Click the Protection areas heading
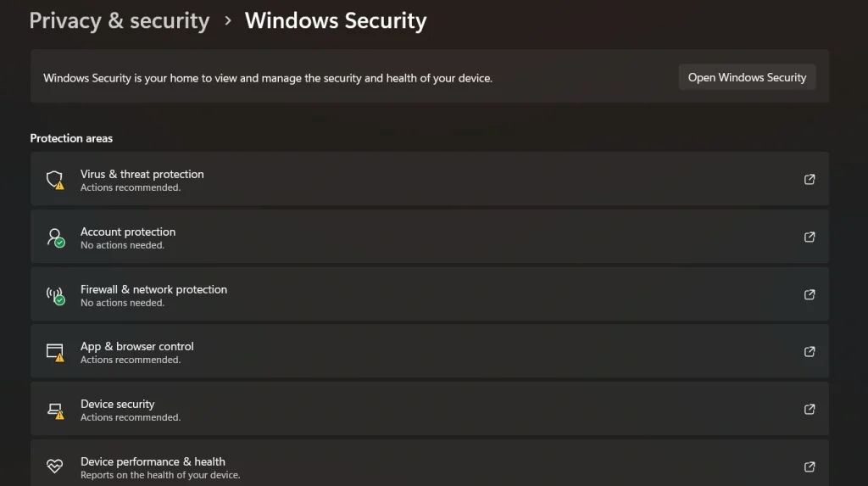The image size is (868, 486). click(x=71, y=138)
